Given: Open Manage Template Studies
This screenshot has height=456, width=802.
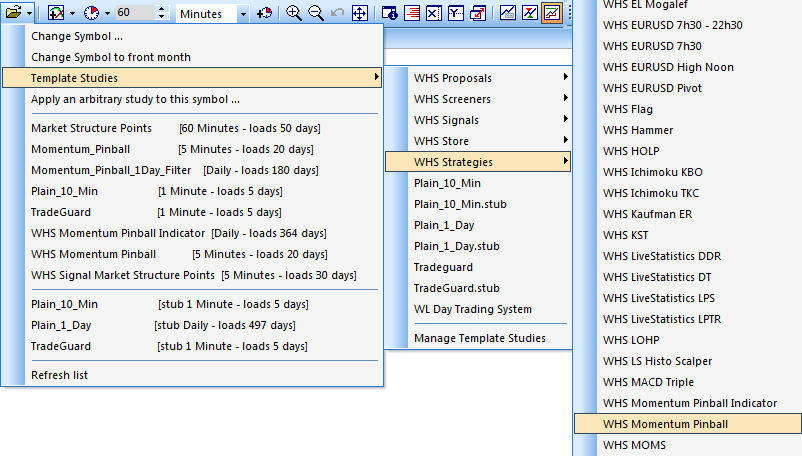Looking at the screenshot, I should [x=478, y=338].
